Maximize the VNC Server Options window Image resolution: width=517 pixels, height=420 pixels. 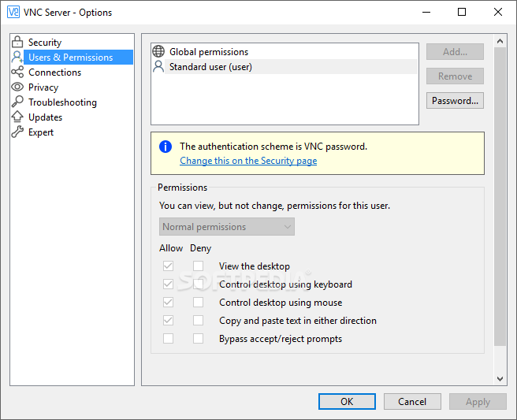point(462,12)
